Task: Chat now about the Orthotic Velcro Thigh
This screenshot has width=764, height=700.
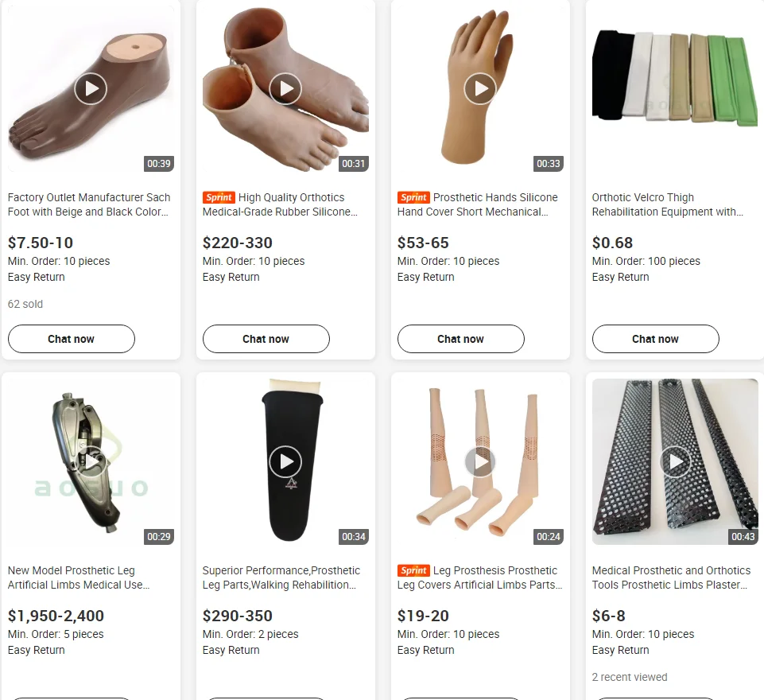Action: tap(655, 339)
